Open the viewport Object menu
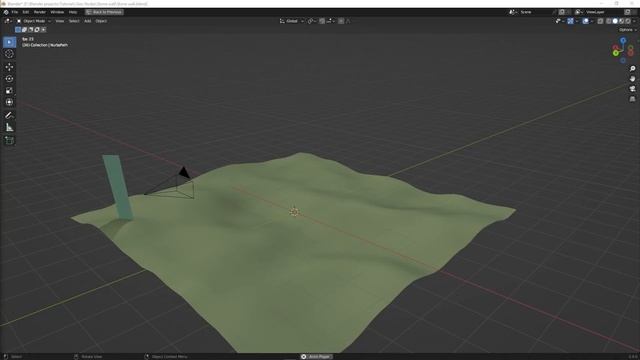Viewport: 640px width, 360px height. point(101,21)
